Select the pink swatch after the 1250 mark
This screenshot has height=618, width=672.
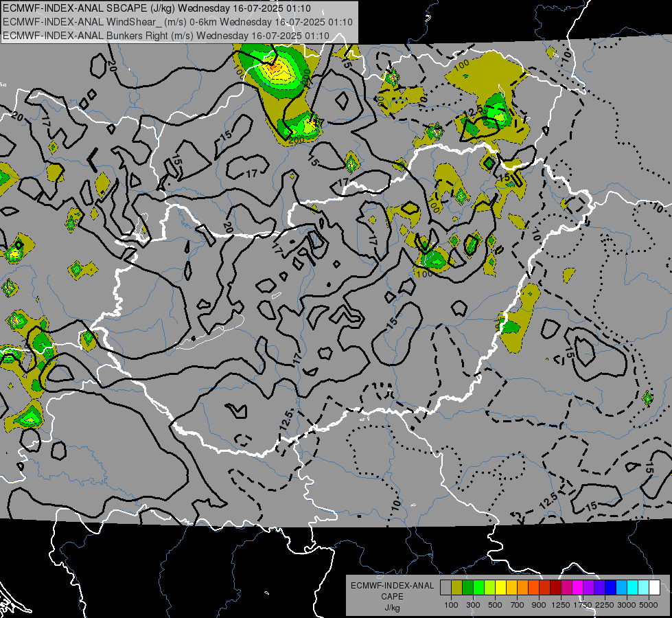pos(566,588)
